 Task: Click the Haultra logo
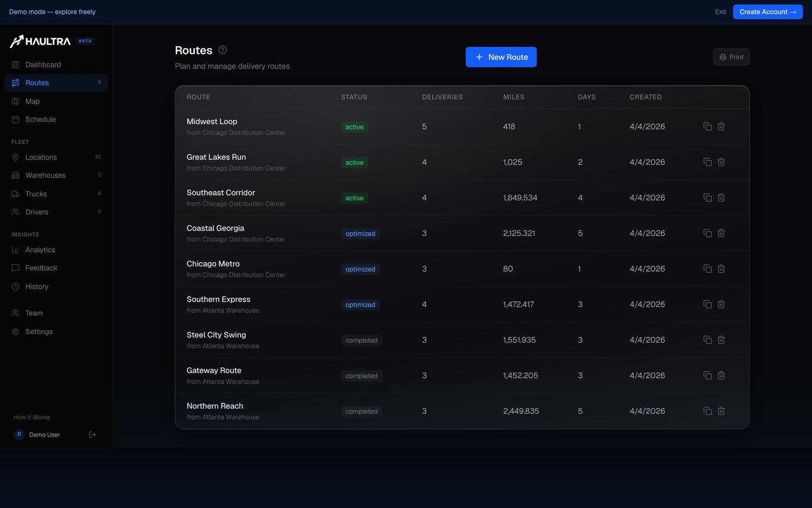coord(41,41)
